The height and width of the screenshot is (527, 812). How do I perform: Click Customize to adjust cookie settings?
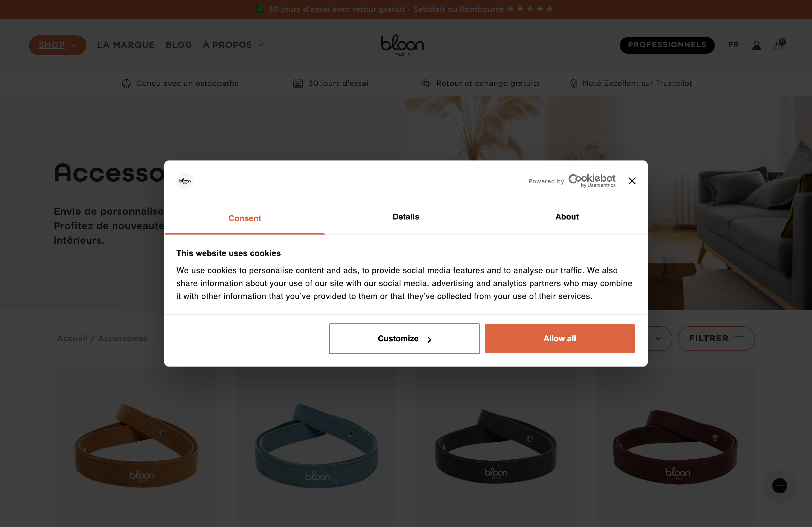tap(404, 338)
